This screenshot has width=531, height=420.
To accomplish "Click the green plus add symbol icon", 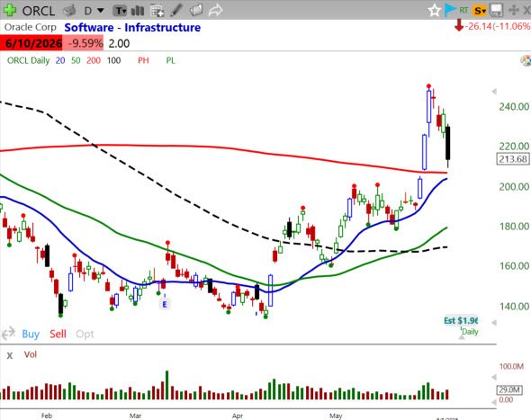I will [x=10, y=10].
